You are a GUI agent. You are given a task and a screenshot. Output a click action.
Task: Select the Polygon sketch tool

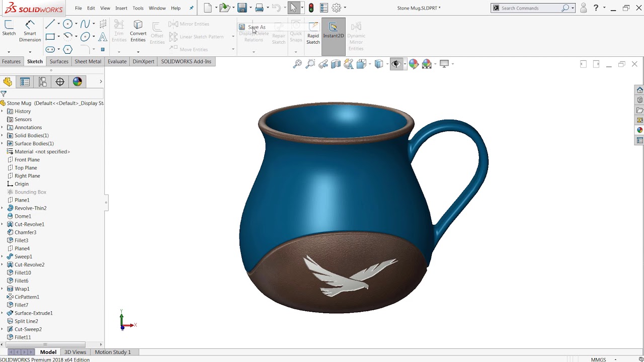click(68, 49)
